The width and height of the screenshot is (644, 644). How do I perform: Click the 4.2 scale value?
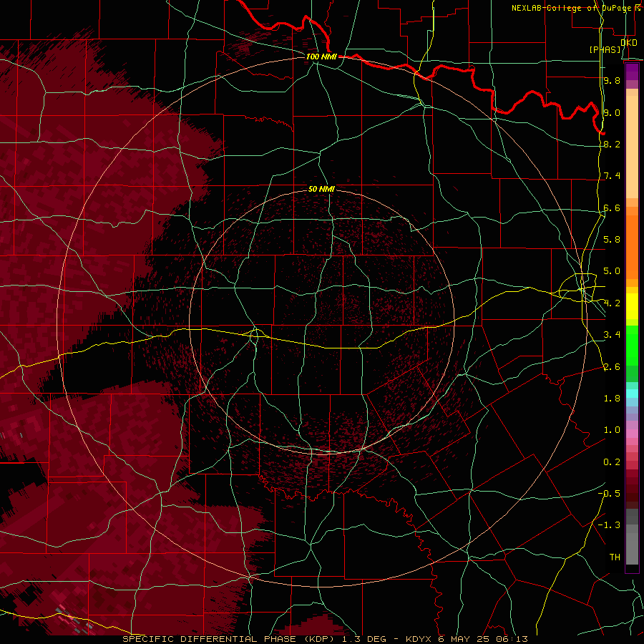(x=612, y=303)
